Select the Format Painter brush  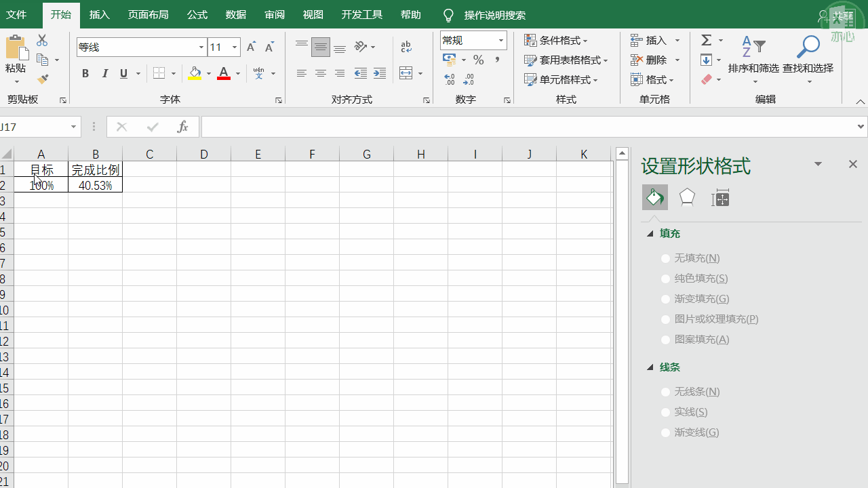(x=43, y=79)
